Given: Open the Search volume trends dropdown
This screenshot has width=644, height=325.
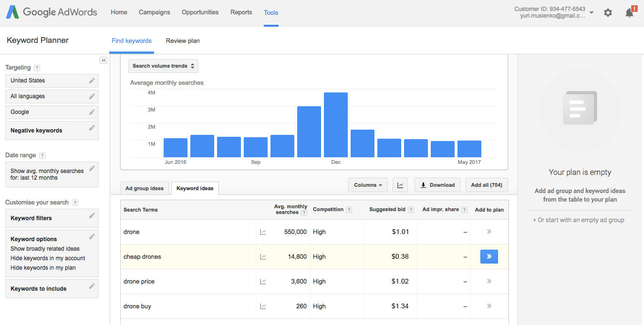Looking at the screenshot, I should [163, 66].
